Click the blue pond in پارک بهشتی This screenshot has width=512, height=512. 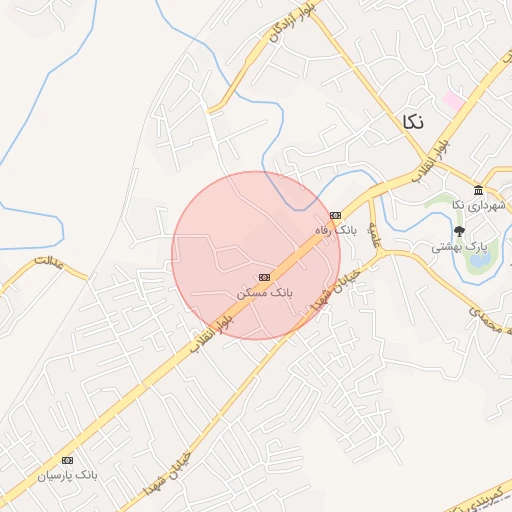480,260
